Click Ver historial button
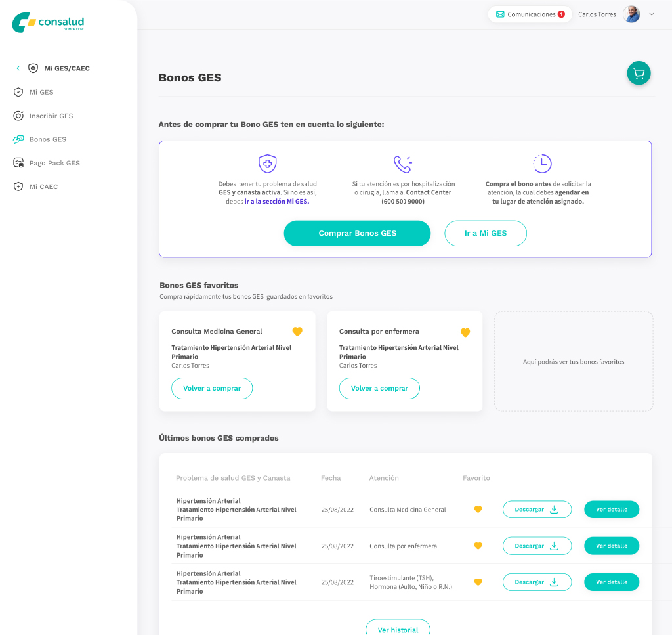Screen dimensions: 672x635 (x=398, y=629)
